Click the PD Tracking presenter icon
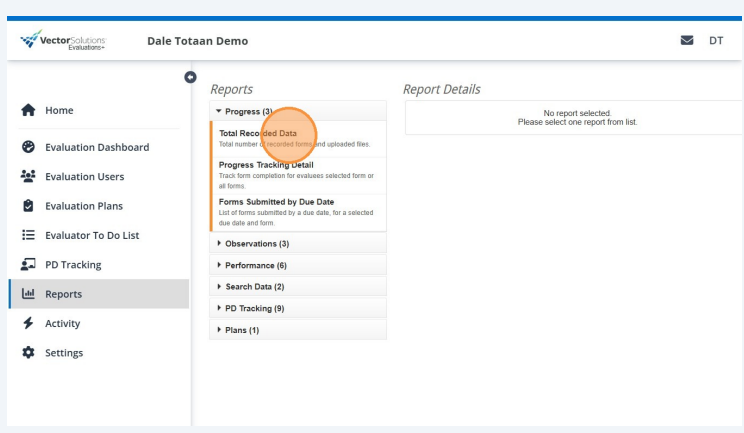This screenshot has height=433, width=744. (28, 264)
